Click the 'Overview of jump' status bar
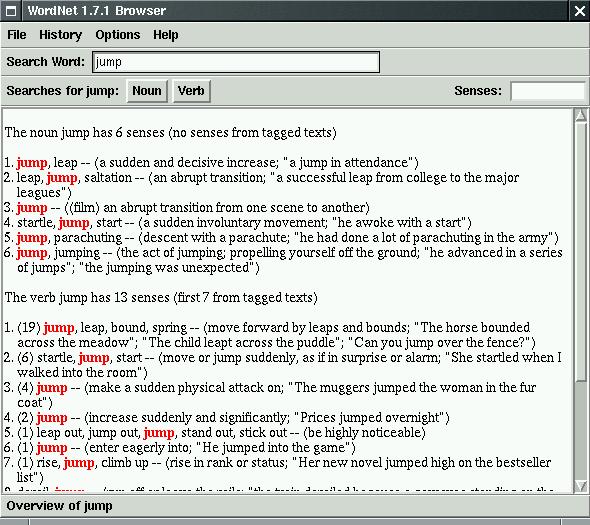This screenshot has height=525, width=590. tap(295, 506)
